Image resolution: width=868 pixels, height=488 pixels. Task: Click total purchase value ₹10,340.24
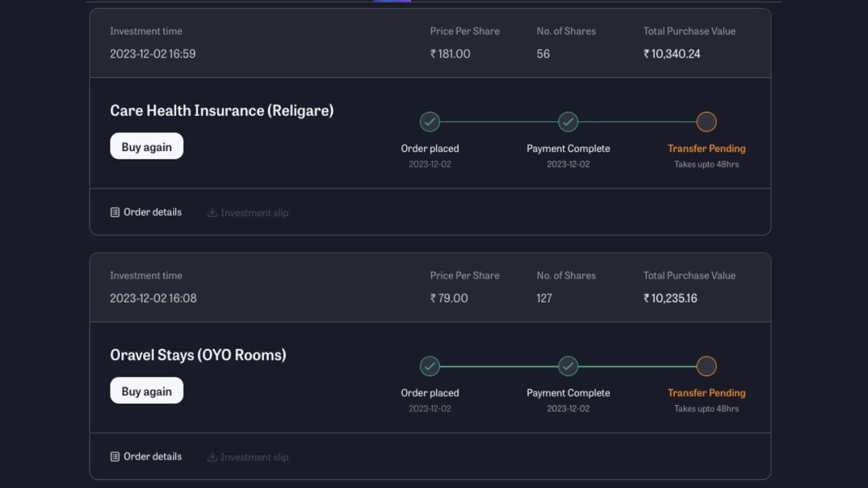click(x=672, y=54)
